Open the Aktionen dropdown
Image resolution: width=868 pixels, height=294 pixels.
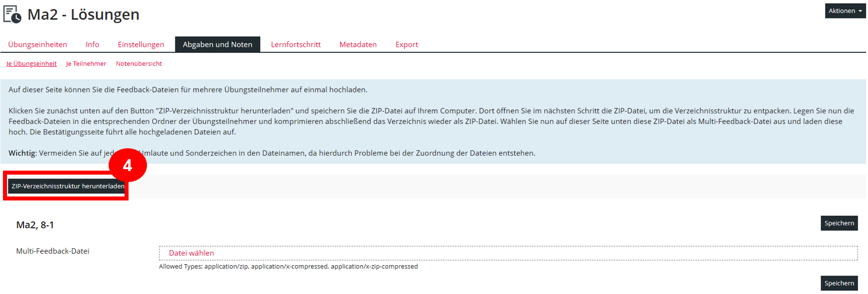point(845,10)
